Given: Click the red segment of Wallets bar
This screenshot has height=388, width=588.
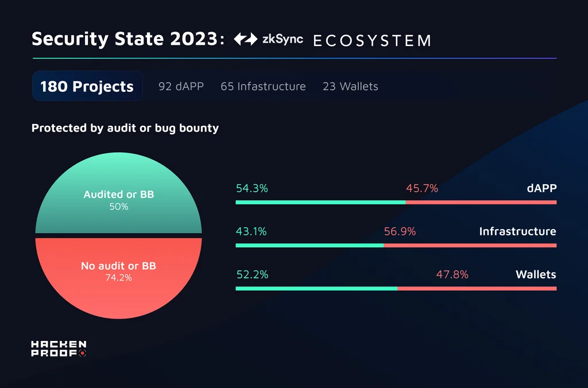Looking at the screenshot, I should [477, 289].
